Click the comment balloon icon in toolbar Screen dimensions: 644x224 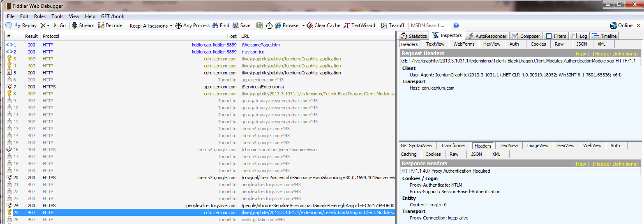(x=9, y=25)
